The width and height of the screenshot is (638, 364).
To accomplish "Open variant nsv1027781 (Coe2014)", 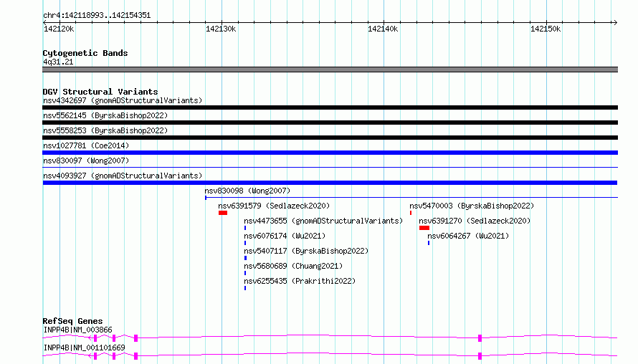I will (86, 145).
